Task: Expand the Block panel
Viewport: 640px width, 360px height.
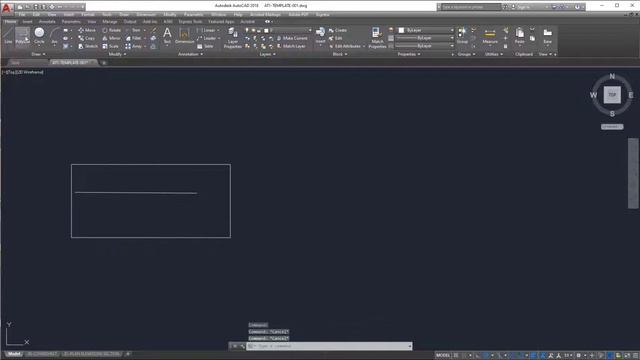Action: (x=340, y=54)
